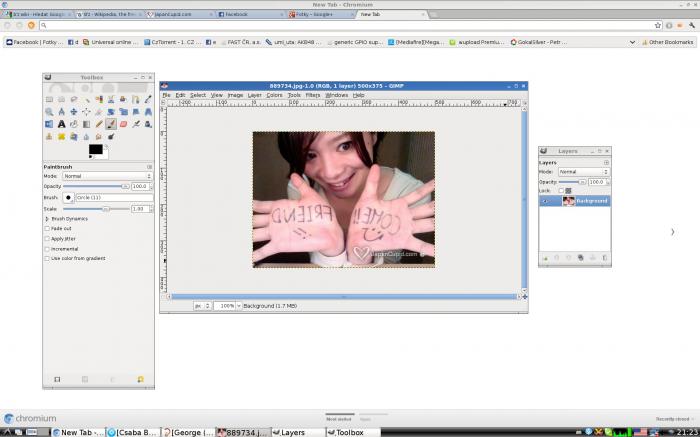The width and height of the screenshot is (700, 437).
Task: Select the Fuzzy Select magic wand tool
Action: (87, 99)
